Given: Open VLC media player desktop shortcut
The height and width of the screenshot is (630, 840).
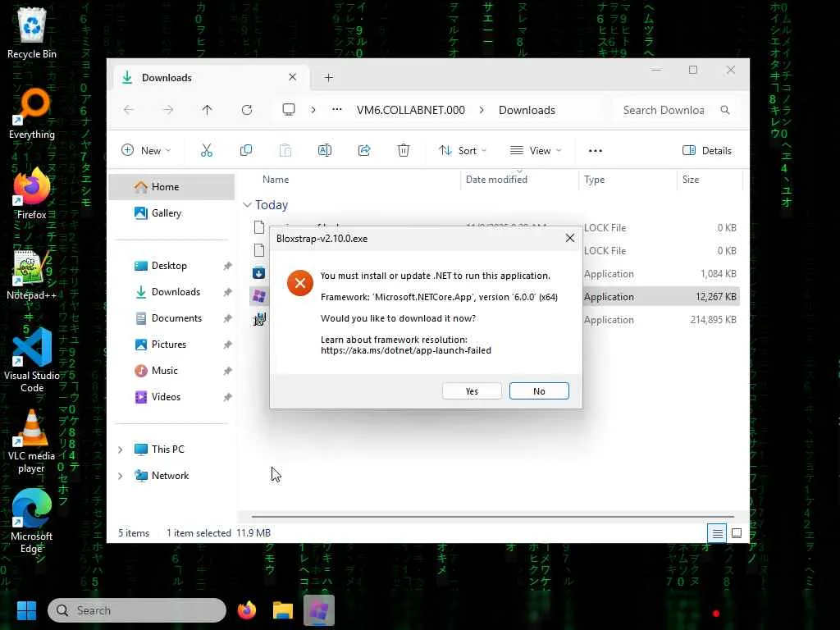Looking at the screenshot, I should pos(32,441).
